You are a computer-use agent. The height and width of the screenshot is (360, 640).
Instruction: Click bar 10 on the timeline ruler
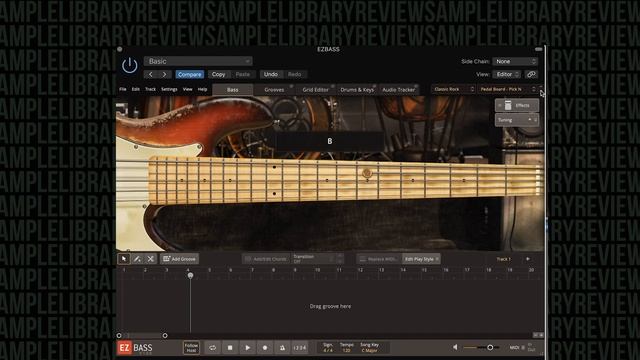(x=317, y=270)
